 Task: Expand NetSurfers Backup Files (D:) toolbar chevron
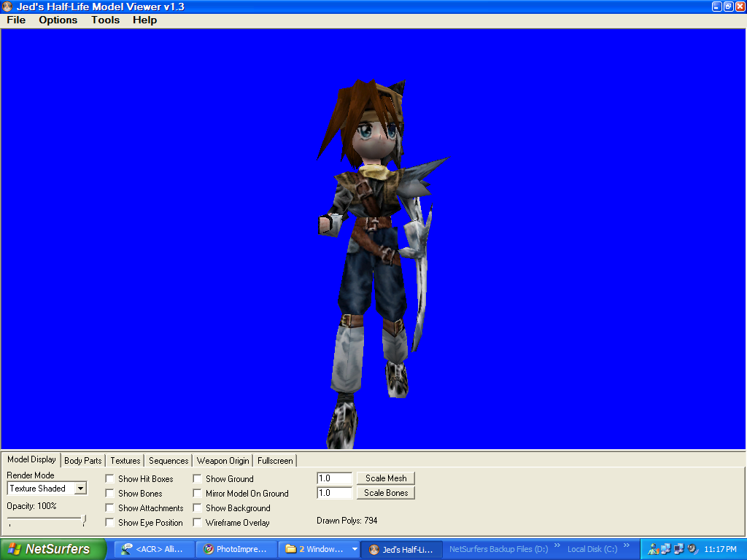coord(557,545)
